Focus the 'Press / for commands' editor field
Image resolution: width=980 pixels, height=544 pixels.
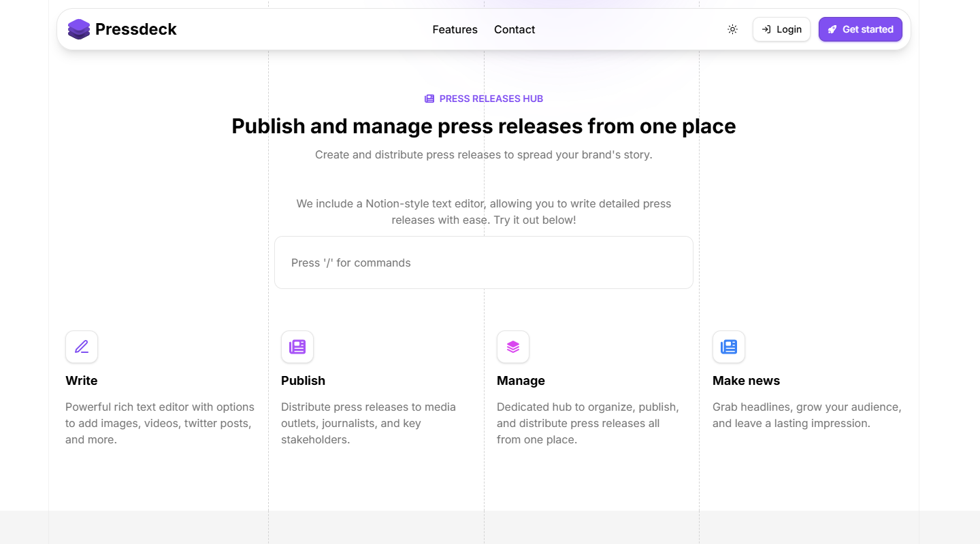(483, 262)
